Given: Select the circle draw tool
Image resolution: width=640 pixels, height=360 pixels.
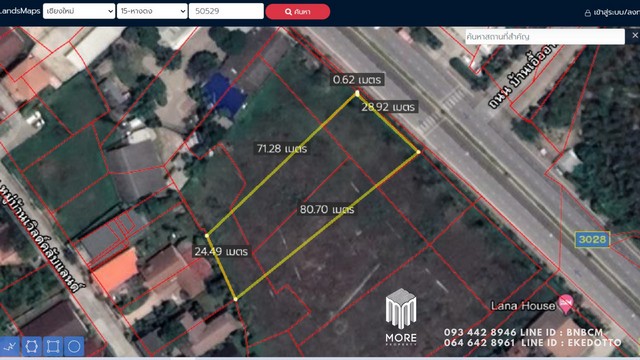Looking at the screenshot, I should pos(74,346).
